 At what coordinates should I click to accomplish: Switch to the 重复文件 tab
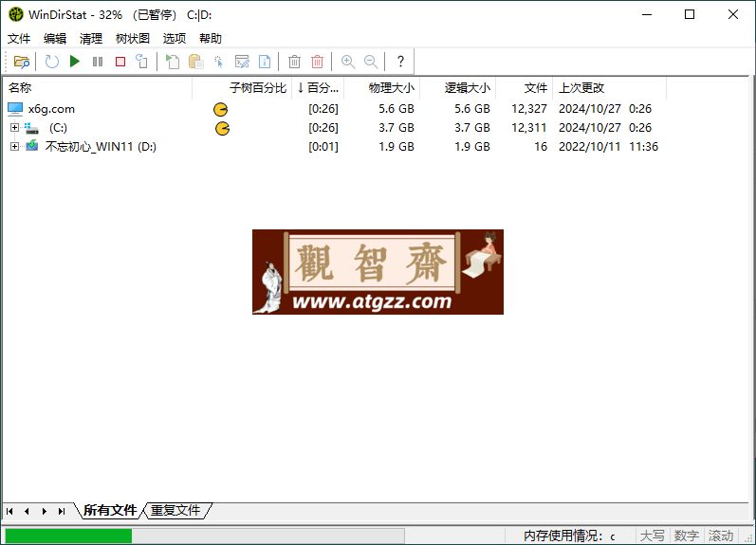tap(175, 511)
